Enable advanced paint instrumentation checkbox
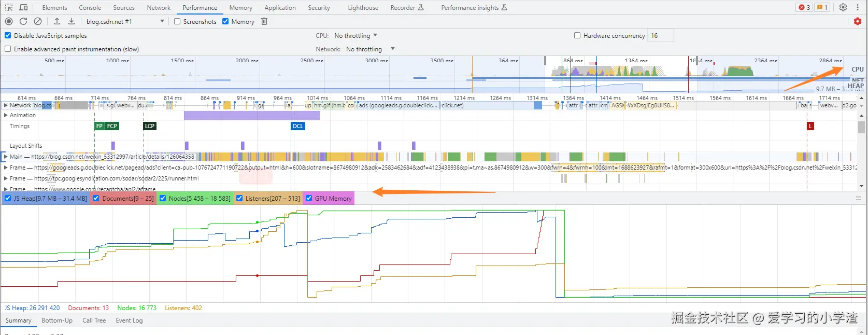Screen dimensions: 868x335 8,49
